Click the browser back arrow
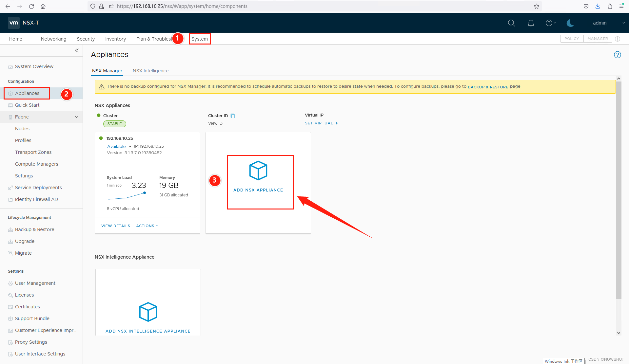This screenshot has height=364, width=629. point(8,6)
